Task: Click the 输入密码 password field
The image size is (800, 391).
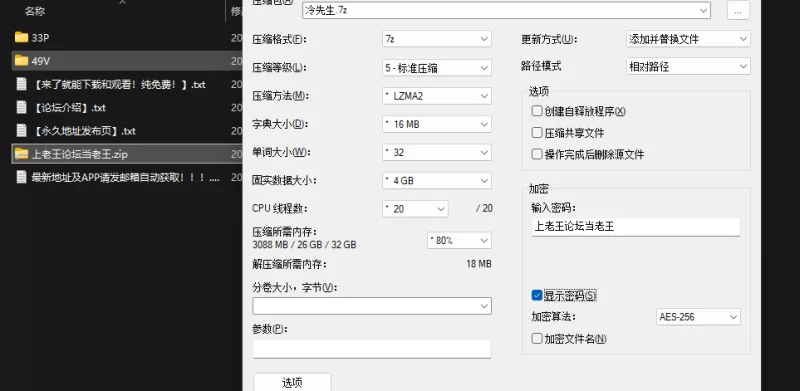Action: click(x=636, y=227)
